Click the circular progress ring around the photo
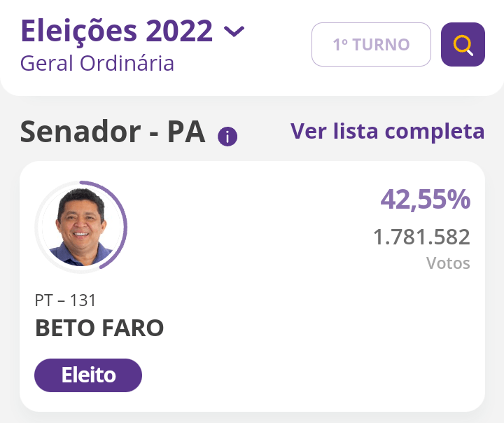 124,226
